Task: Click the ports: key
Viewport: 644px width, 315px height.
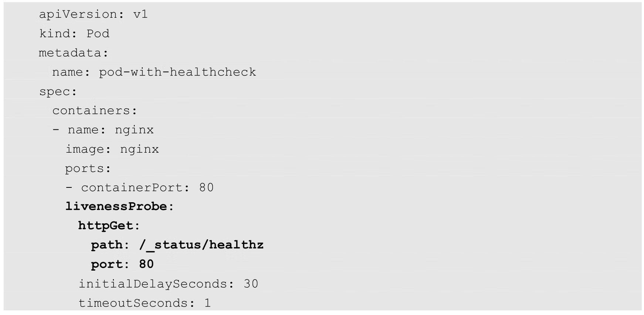Action: click(88, 169)
